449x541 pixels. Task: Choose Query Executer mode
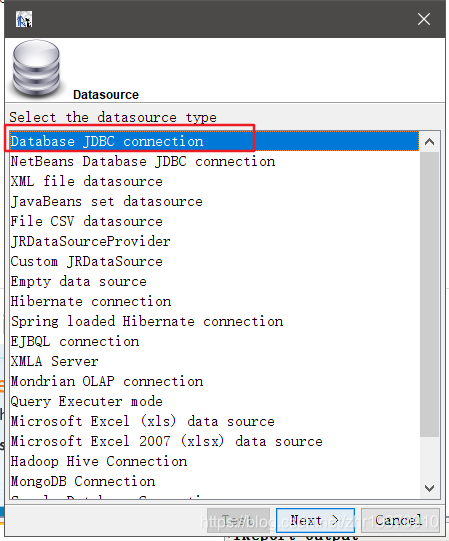tap(214, 401)
